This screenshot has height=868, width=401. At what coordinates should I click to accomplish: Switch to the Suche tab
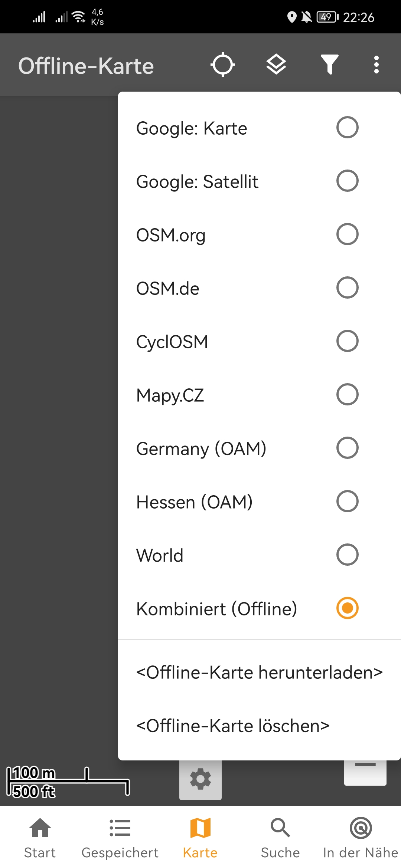[x=280, y=827]
